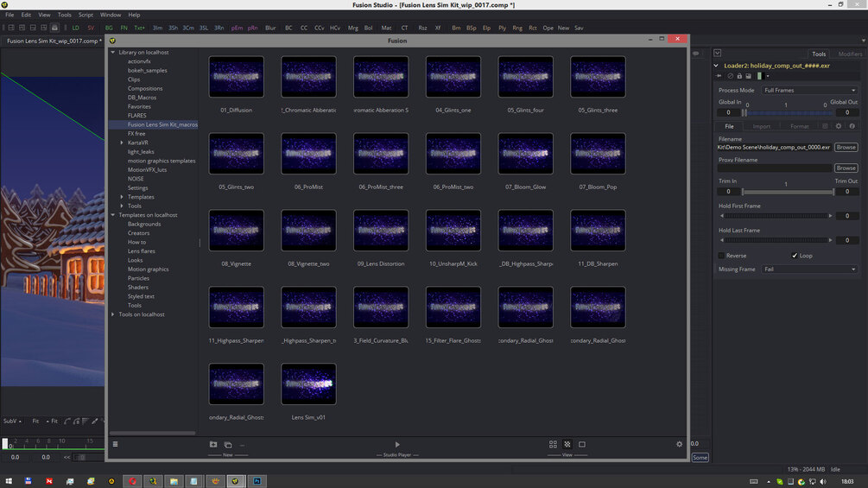The image size is (868, 488).
Task: Click the 01_Diffusion thumbnail
Action: pyautogui.click(x=237, y=77)
